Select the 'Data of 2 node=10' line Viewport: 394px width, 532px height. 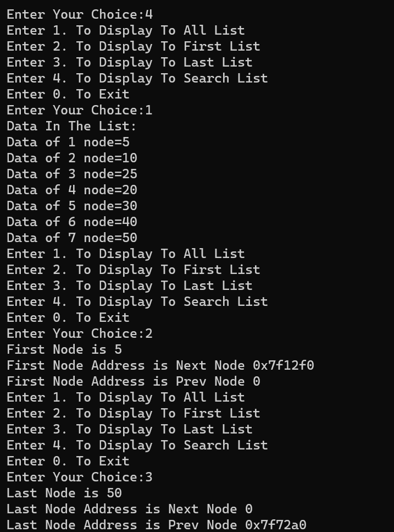72,158
